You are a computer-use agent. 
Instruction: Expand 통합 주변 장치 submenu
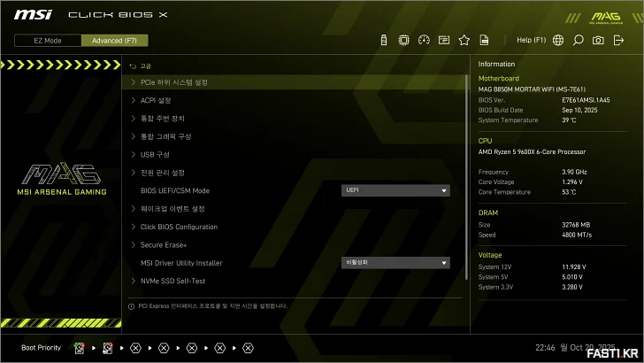click(294, 119)
